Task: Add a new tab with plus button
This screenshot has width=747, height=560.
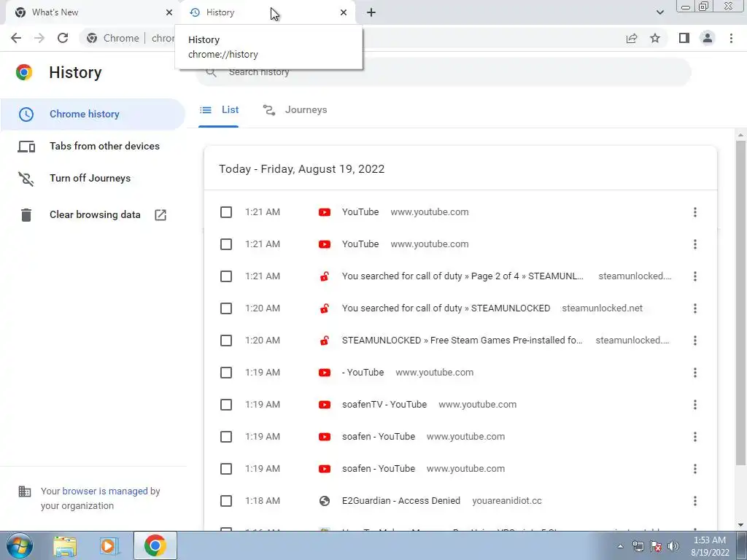Action: click(371, 12)
